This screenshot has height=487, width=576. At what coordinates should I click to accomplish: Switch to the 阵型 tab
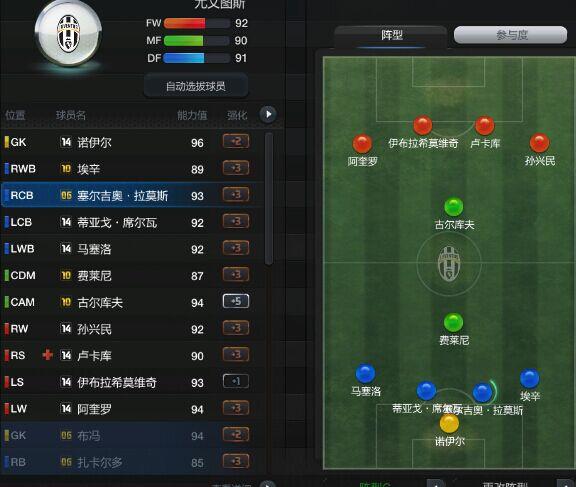coord(391,36)
